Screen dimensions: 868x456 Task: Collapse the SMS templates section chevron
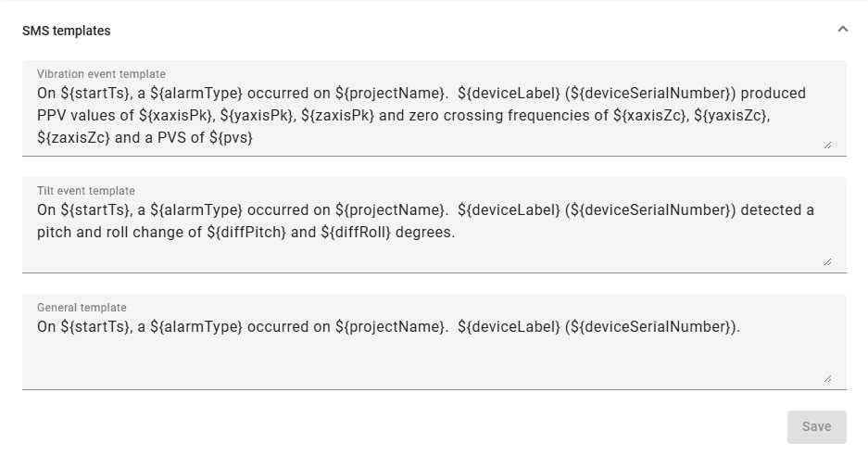(x=842, y=30)
